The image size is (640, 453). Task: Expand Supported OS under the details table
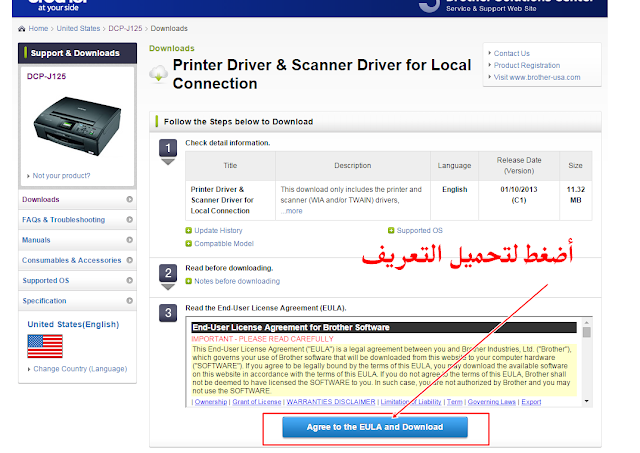point(420,231)
